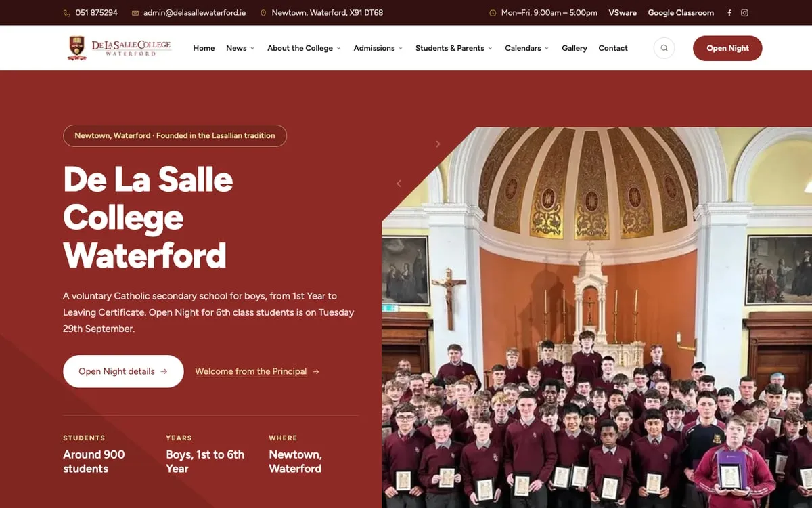Click the Mon–Fri 9:00am – 5:00pm hours text

(549, 13)
